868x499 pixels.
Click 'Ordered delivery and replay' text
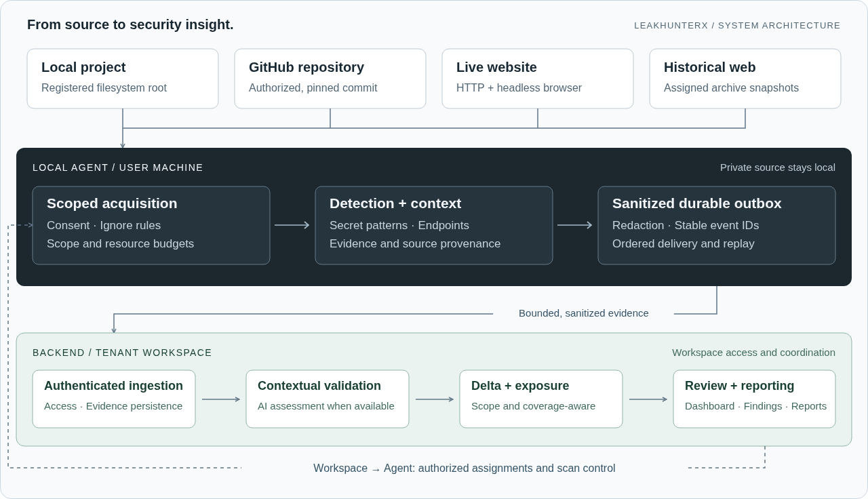[x=684, y=243]
